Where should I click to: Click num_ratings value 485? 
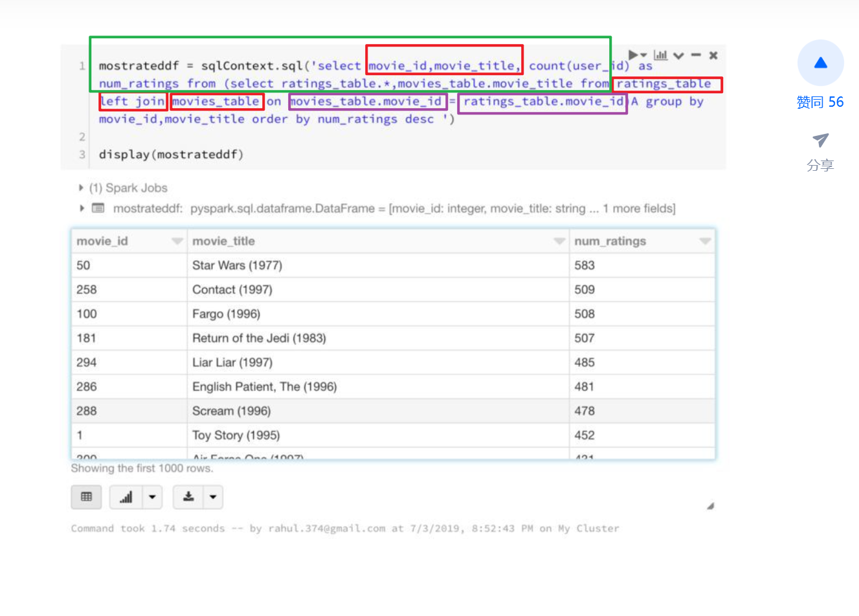point(585,362)
